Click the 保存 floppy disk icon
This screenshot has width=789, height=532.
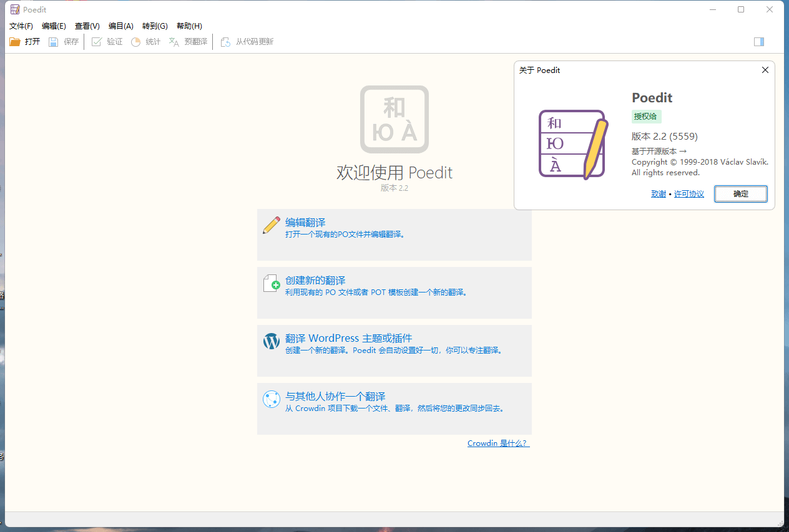tap(54, 42)
